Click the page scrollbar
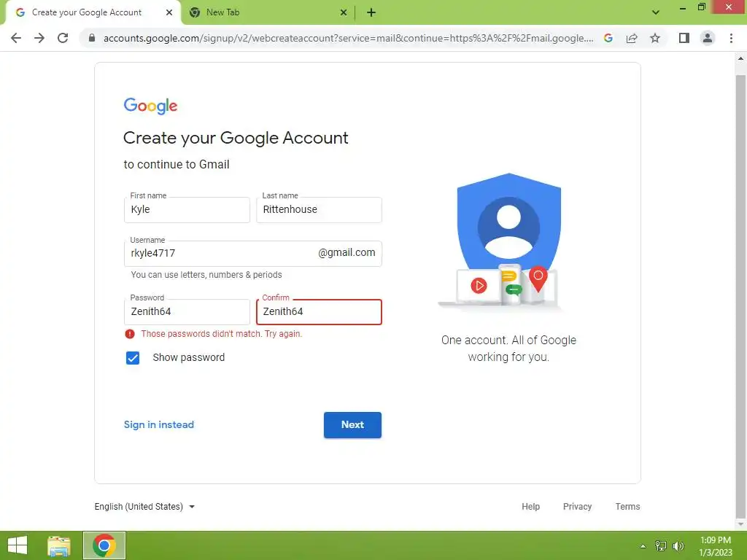Viewport: 747px width, 560px height. click(x=741, y=295)
